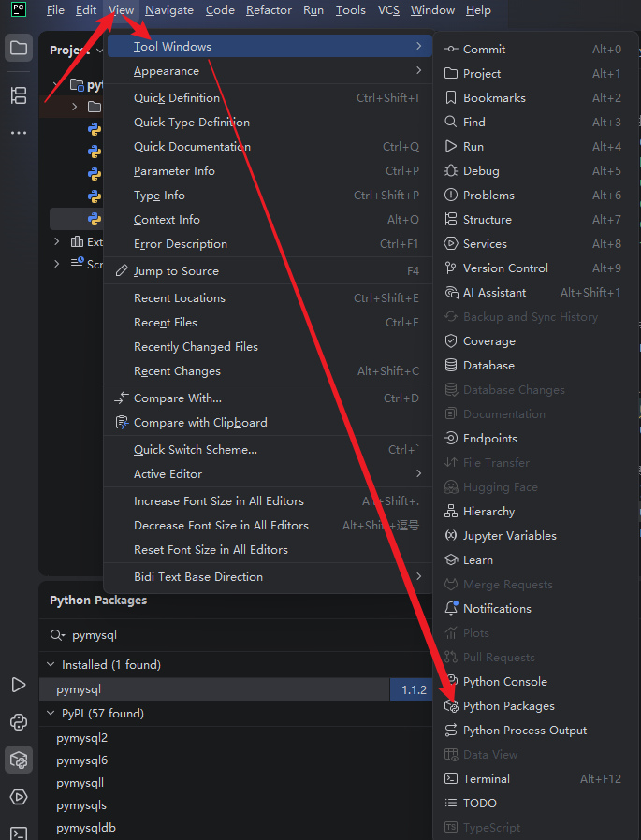
Task: Click the Debug bug icon in submenu
Action: 451,170
